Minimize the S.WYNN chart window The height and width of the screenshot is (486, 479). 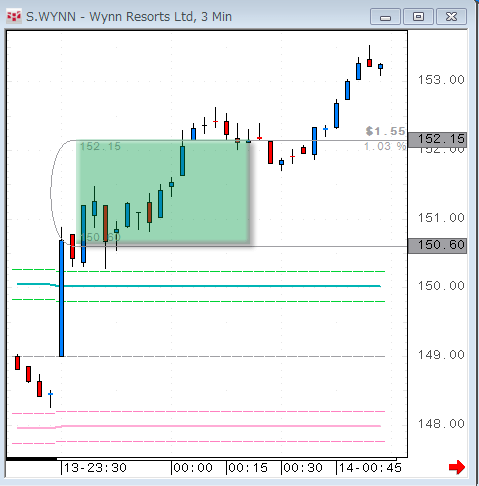point(385,17)
